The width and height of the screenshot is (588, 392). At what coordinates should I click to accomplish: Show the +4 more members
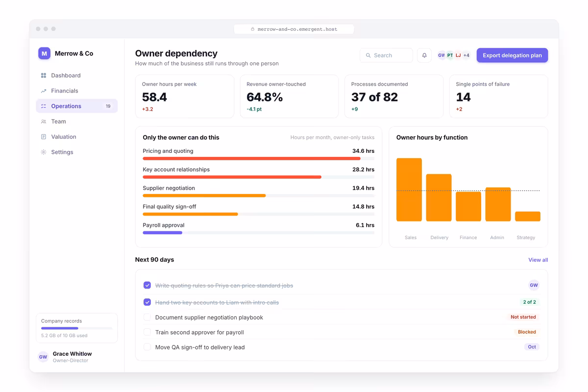[466, 55]
